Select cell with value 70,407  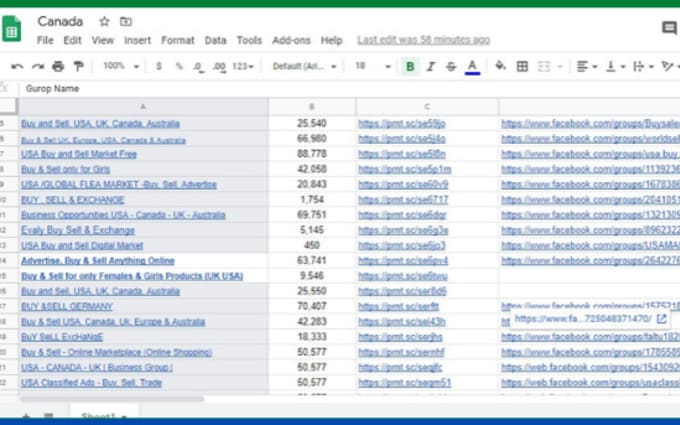(x=312, y=307)
